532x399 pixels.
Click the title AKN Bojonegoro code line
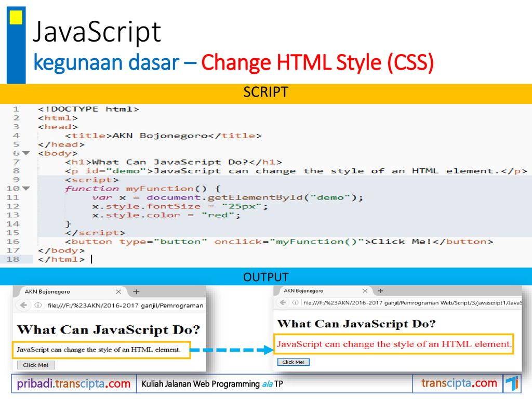point(163,136)
